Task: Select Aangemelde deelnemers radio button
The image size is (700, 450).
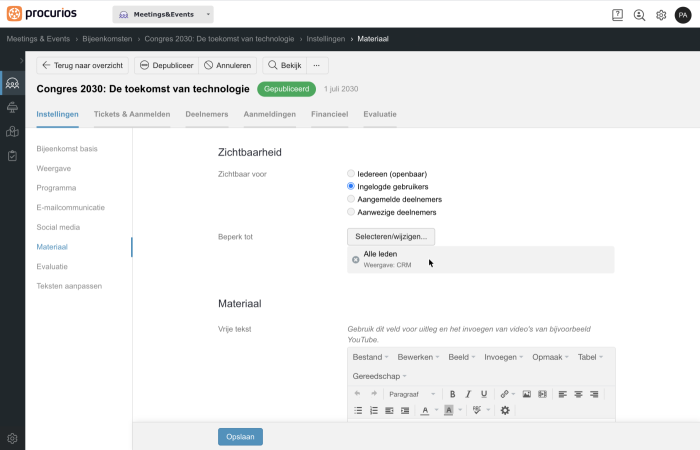Action: click(x=351, y=199)
